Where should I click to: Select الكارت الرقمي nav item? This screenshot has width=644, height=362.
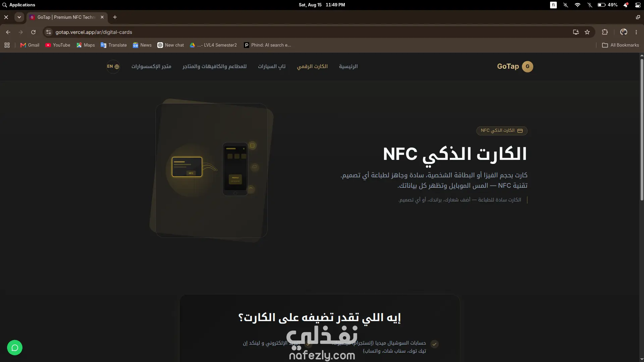312,66
